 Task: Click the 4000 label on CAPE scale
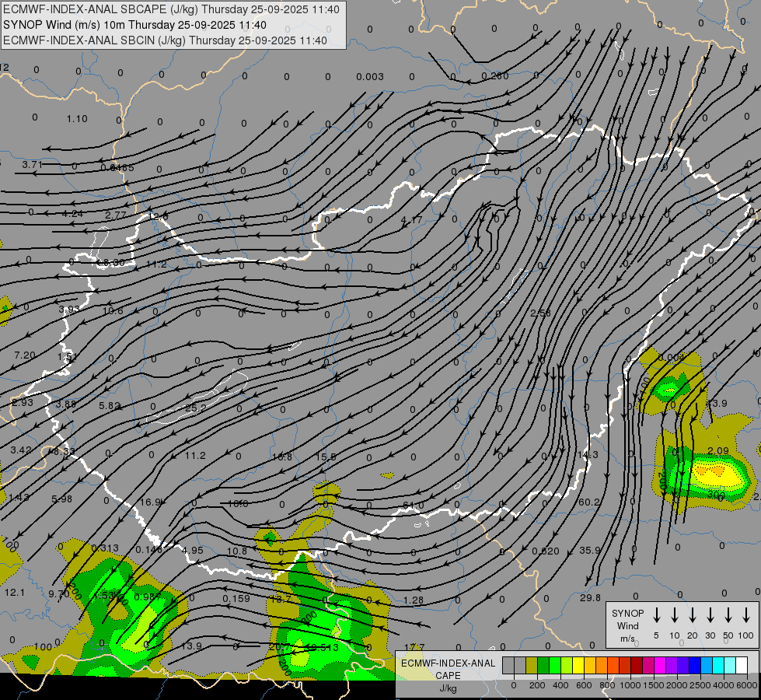(x=724, y=685)
